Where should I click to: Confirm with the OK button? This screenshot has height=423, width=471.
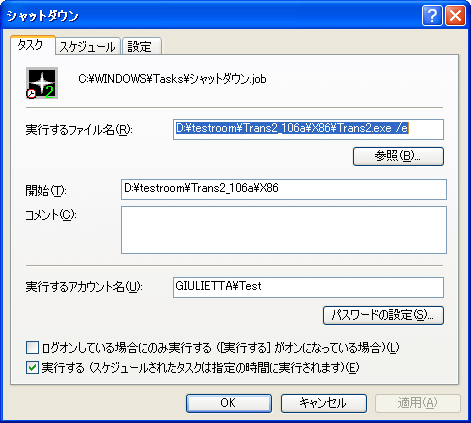[x=229, y=403]
